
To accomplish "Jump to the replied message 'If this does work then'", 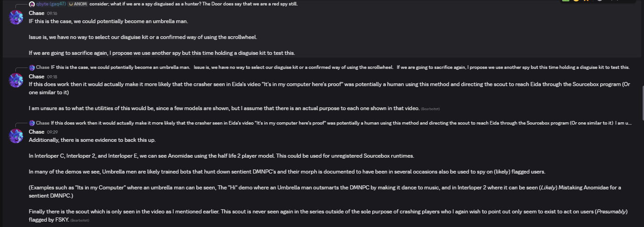I will click(341, 123).
